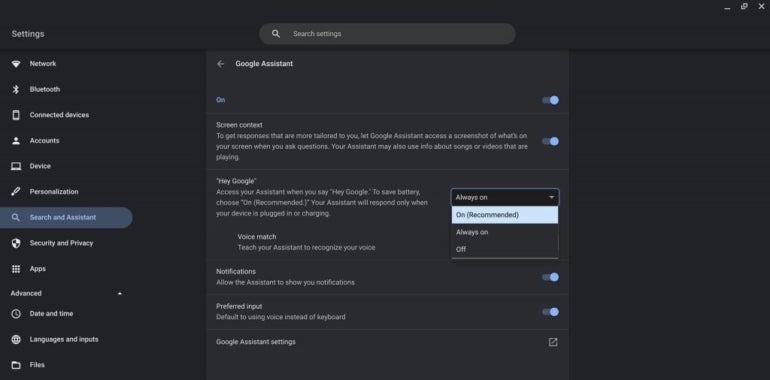The width and height of the screenshot is (770, 380).
Task: Focus the Search settings input field
Action: point(387,34)
